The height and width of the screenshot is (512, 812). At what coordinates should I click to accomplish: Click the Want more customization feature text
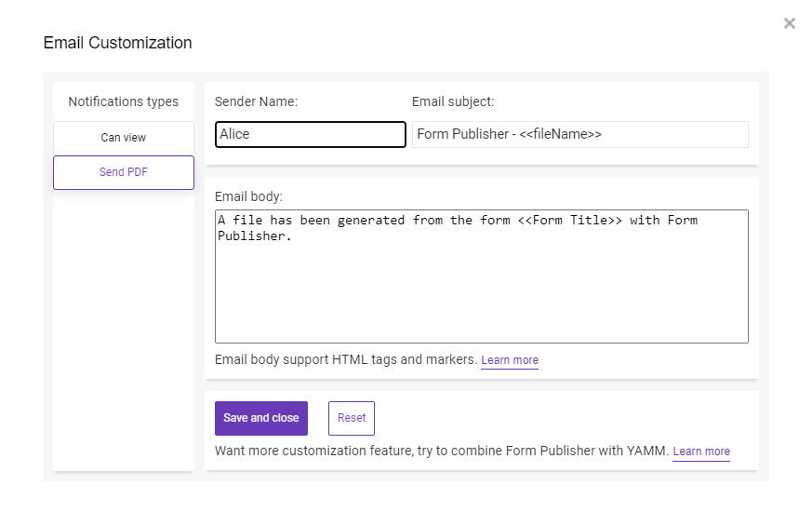442,451
